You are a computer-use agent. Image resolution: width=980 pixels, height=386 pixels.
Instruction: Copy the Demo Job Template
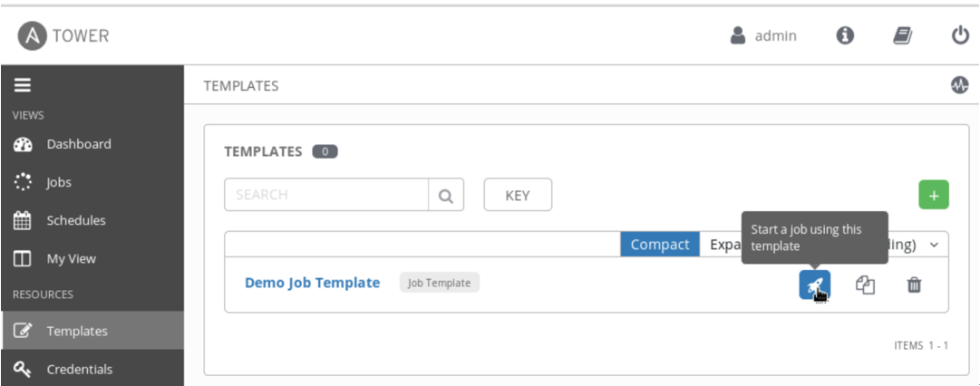[865, 285]
